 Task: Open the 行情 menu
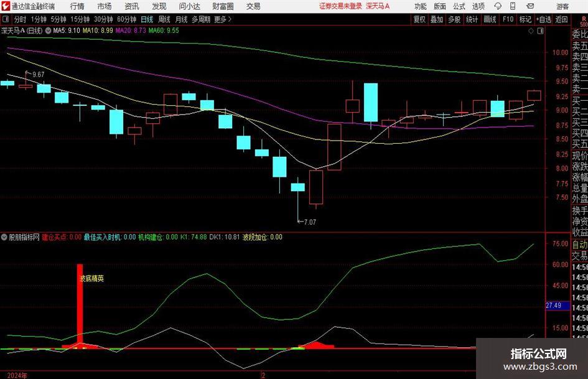[x=77, y=6]
